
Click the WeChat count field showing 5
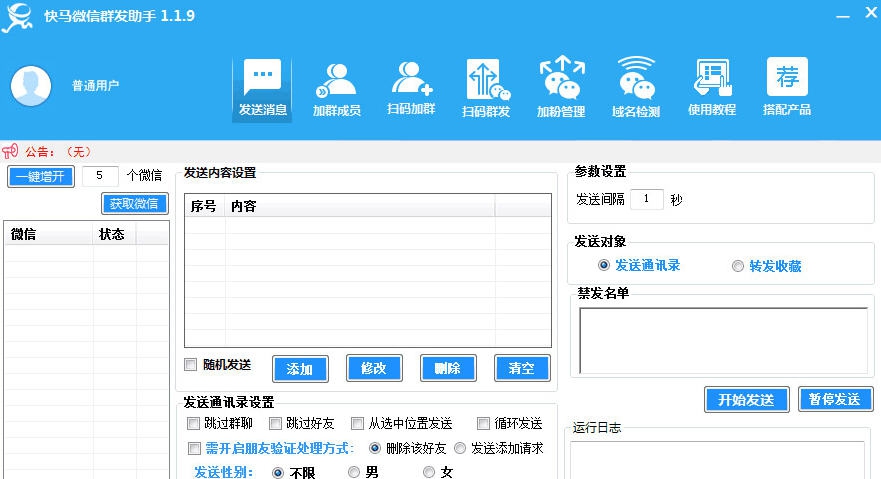tap(100, 176)
